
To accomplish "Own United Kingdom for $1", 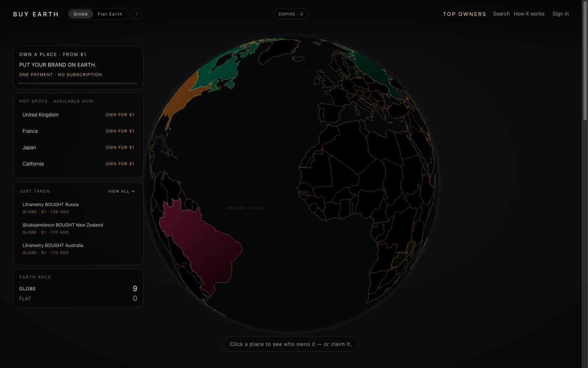I will tap(120, 115).
